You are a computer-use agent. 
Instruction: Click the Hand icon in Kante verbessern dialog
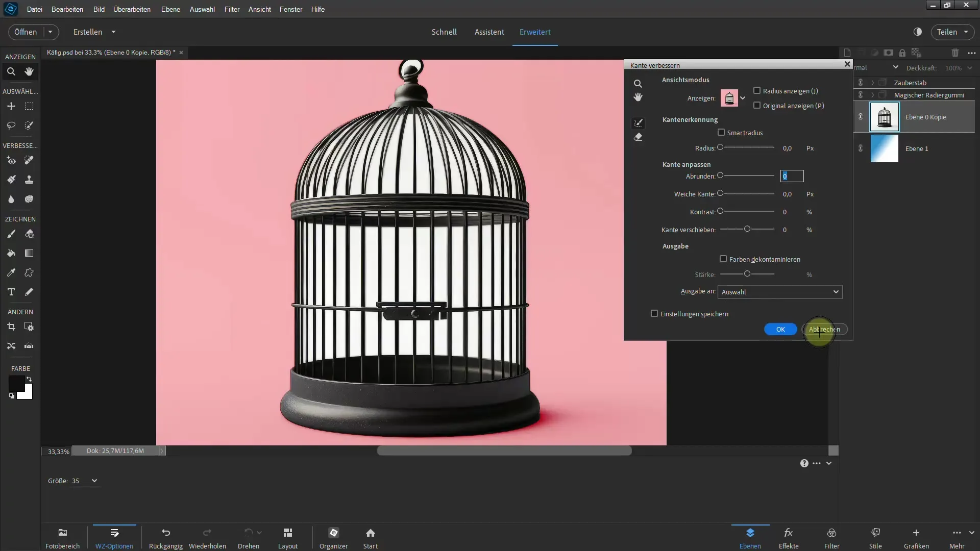[638, 97]
